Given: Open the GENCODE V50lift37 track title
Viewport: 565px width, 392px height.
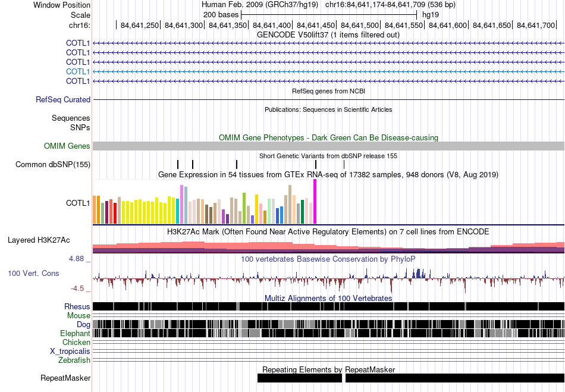Looking at the screenshot, I should coord(328,35).
